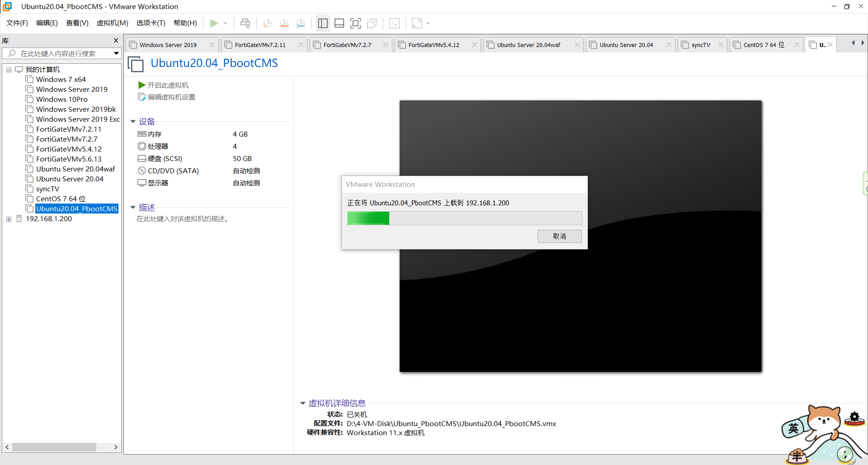
Task: Click the 处理器 processor device row
Action: (212, 147)
